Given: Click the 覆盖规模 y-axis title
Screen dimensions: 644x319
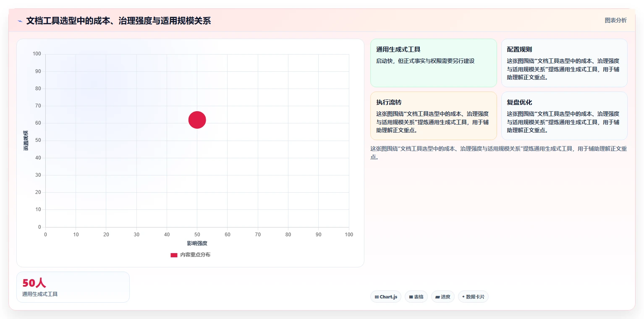Looking at the screenshot, I should coord(26,141).
